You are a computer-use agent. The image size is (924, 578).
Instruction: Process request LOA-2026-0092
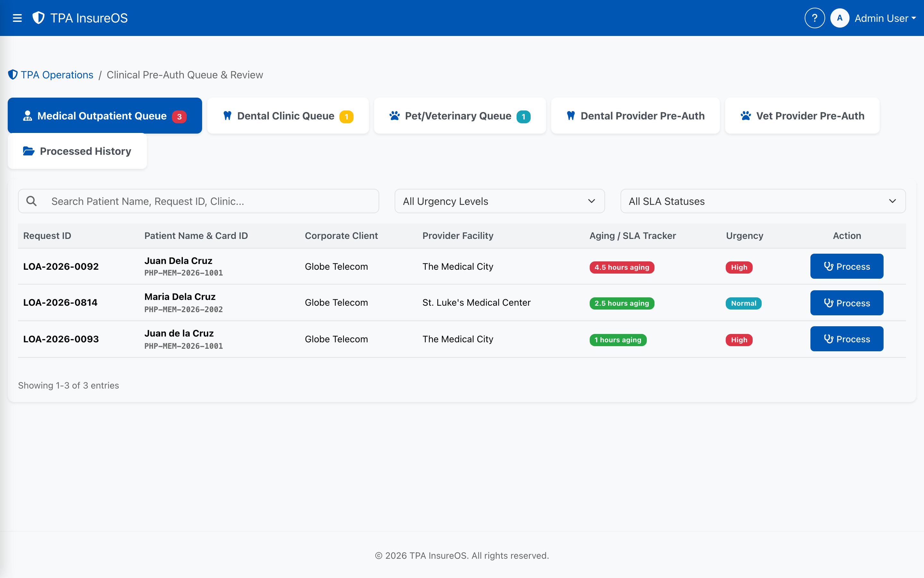846,266
